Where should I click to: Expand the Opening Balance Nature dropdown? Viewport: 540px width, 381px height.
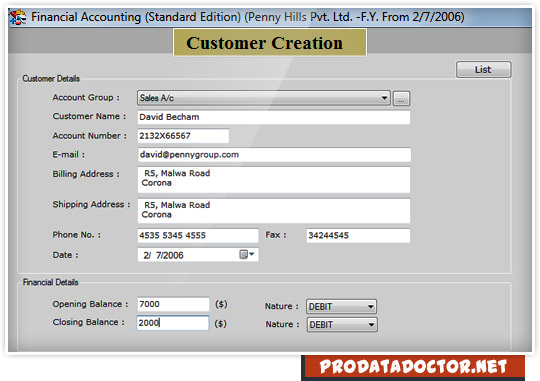[341, 306]
